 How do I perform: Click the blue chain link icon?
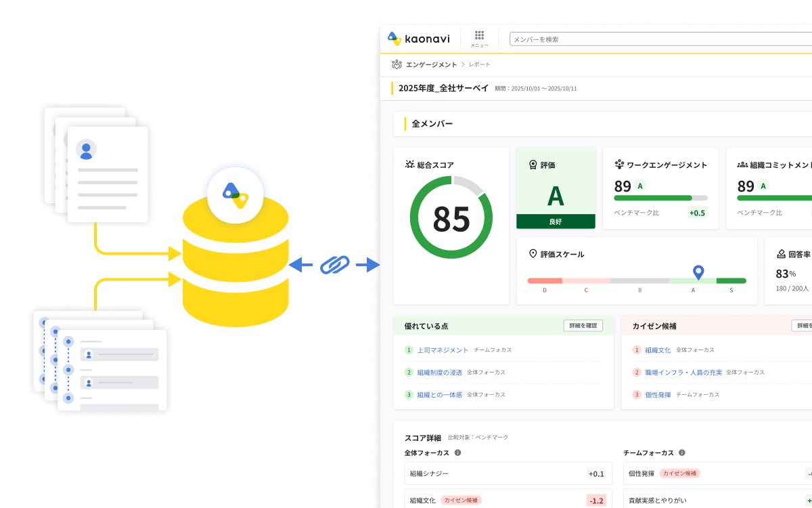click(335, 265)
